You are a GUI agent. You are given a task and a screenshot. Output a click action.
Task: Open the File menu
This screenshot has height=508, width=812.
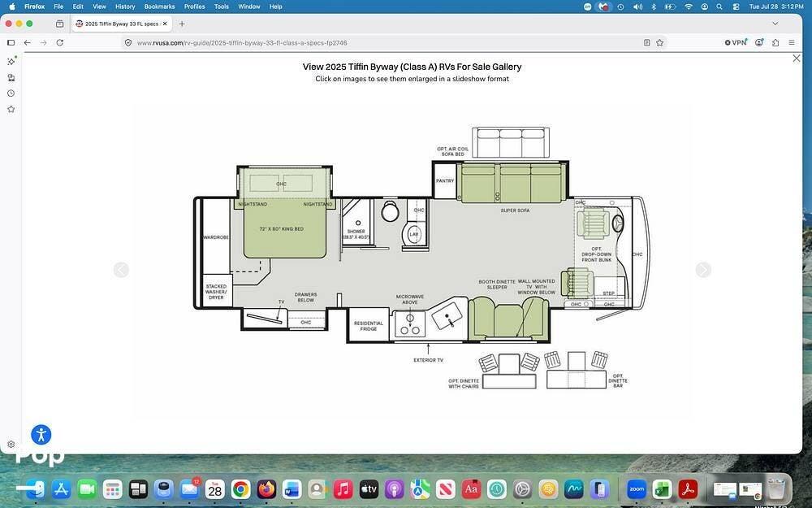[58, 7]
